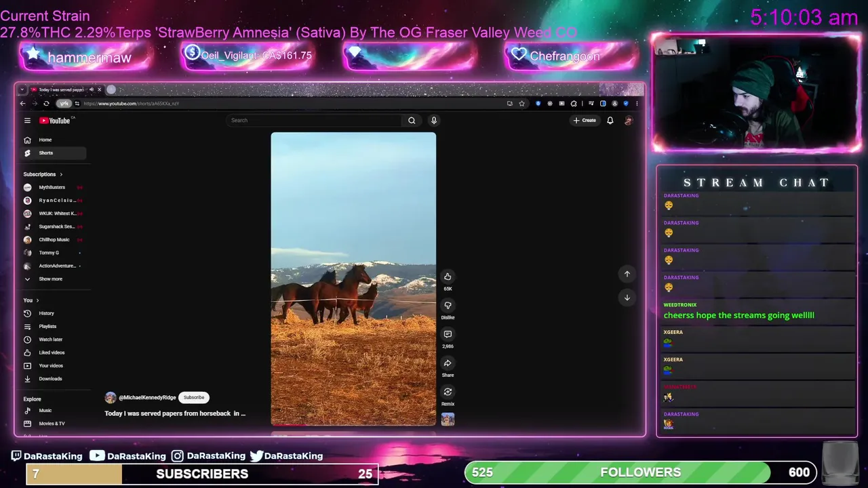Click the @MichaelKennedyRidge channel name
The width and height of the screenshot is (868, 488).
147,398
